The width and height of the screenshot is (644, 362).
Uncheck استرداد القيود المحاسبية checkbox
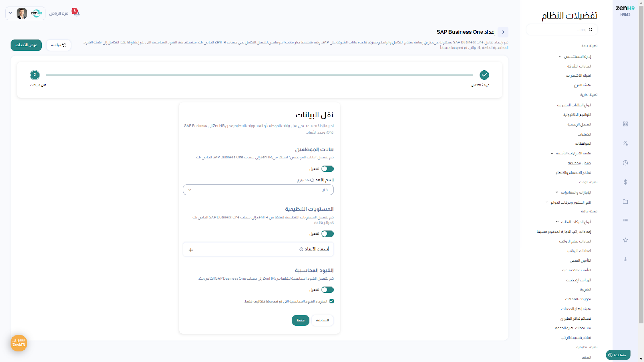(x=332, y=301)
